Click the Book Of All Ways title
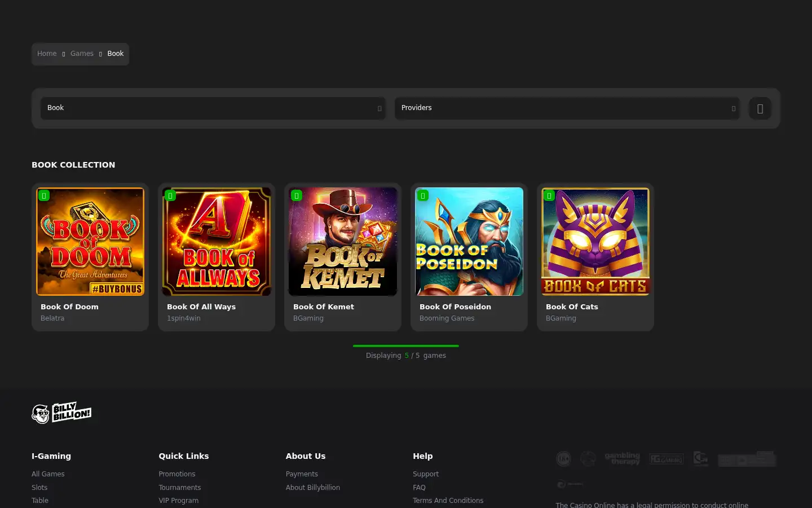This screenshot has width=812, height=508. click(x=201, y=307)
